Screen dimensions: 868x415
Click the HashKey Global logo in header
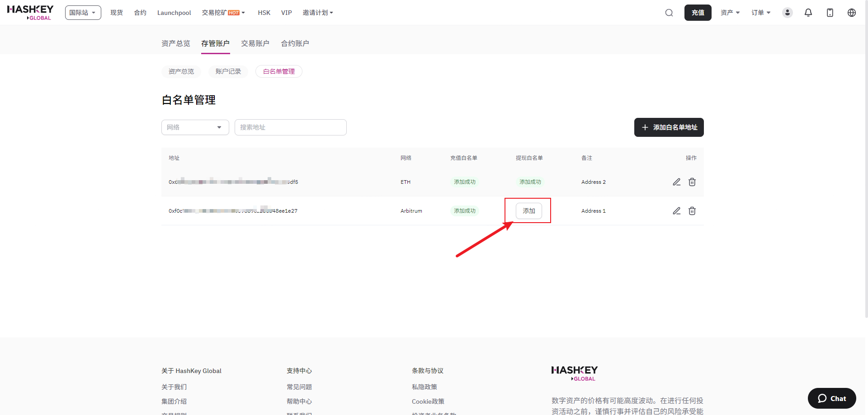point(30,13)
